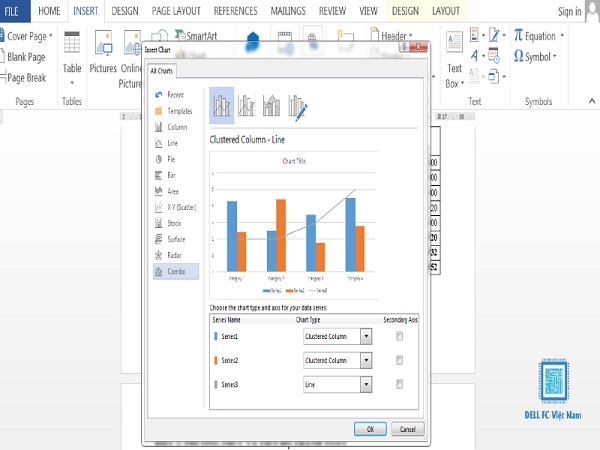The height and width of the screenshot is (450, 600).
Task: Pick the Custom Combination chart icon
Action: coord(297,107)
